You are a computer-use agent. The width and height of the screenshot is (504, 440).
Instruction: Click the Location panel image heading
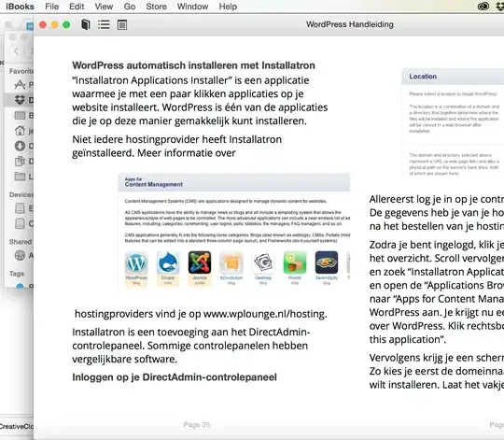point(423,77)
